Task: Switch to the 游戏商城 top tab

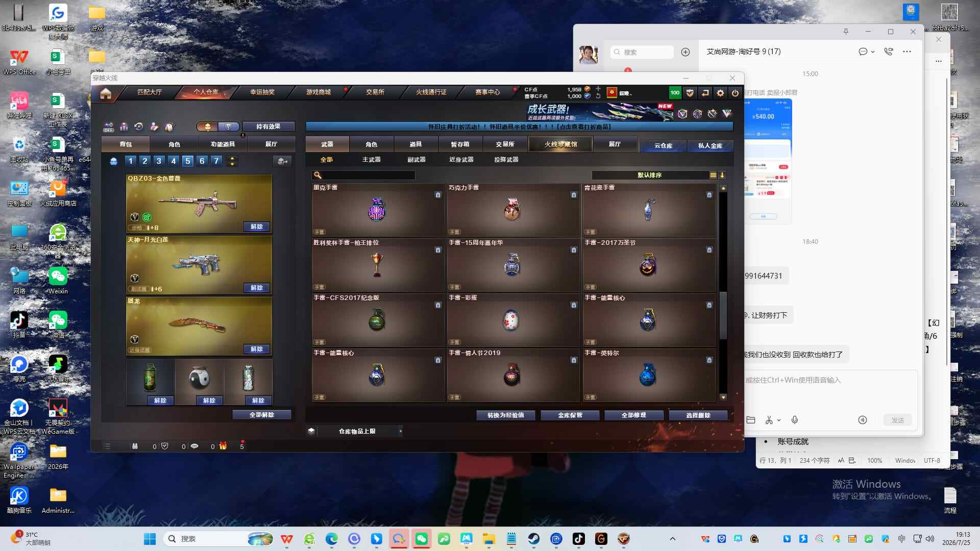Action: (x=318, y=92)
